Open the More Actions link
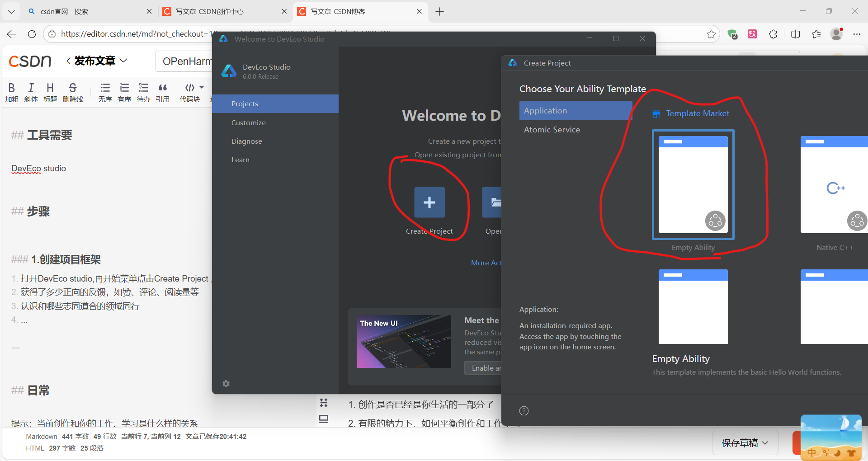Viewport: 868px width, 461px height. pyautogui.click(x=486, y=263)
